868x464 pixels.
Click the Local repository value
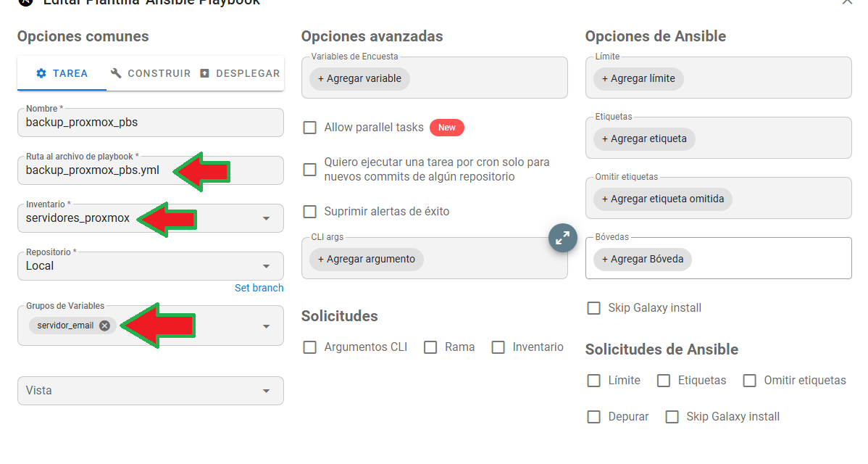40,266
